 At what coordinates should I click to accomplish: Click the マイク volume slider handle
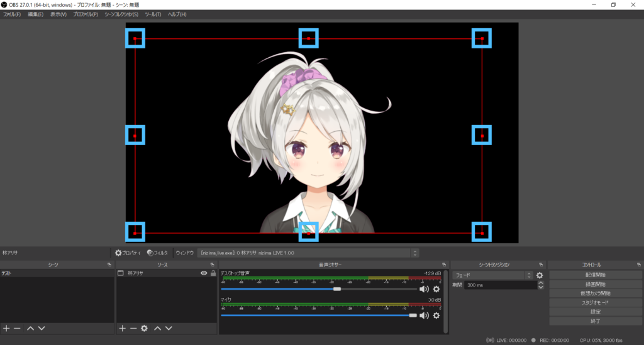point(413,315)
